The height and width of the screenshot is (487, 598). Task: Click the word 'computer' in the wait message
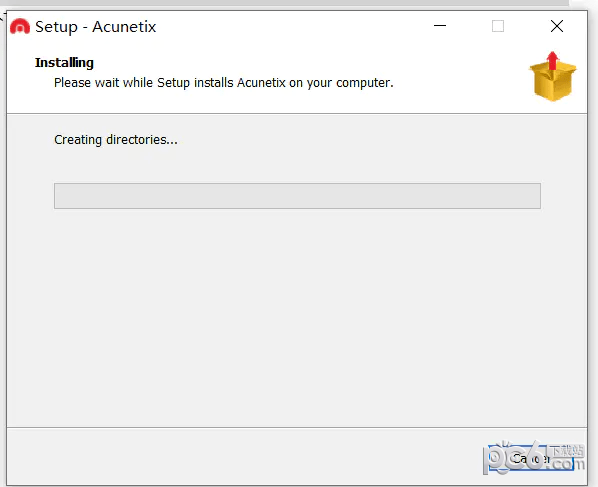point(365,83)
